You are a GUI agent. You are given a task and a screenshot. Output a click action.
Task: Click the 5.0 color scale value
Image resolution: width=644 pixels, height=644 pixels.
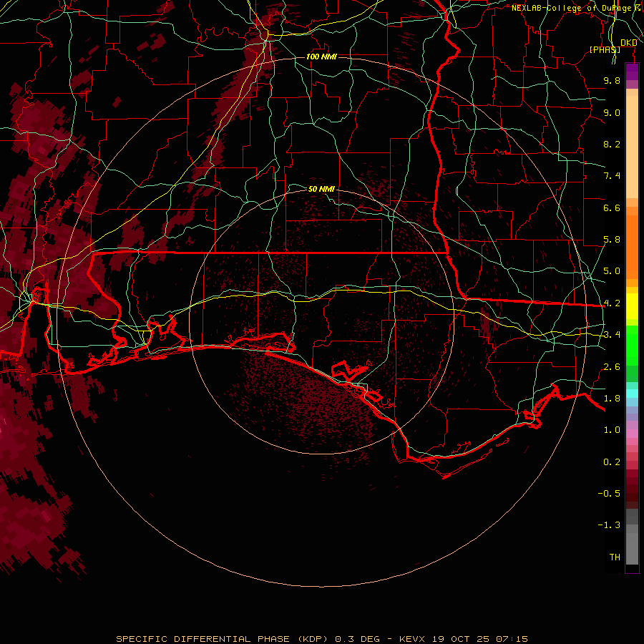[x=612, y=271]
